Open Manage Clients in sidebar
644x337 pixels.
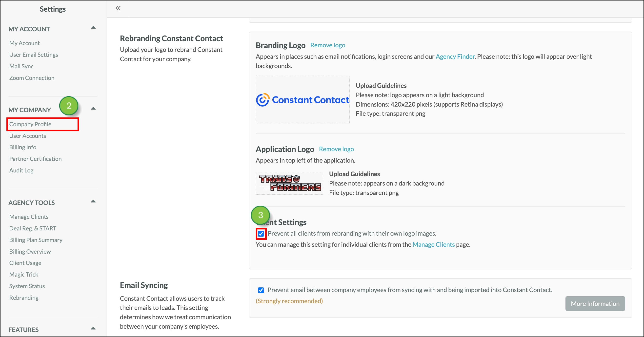[x=29, y=217]
